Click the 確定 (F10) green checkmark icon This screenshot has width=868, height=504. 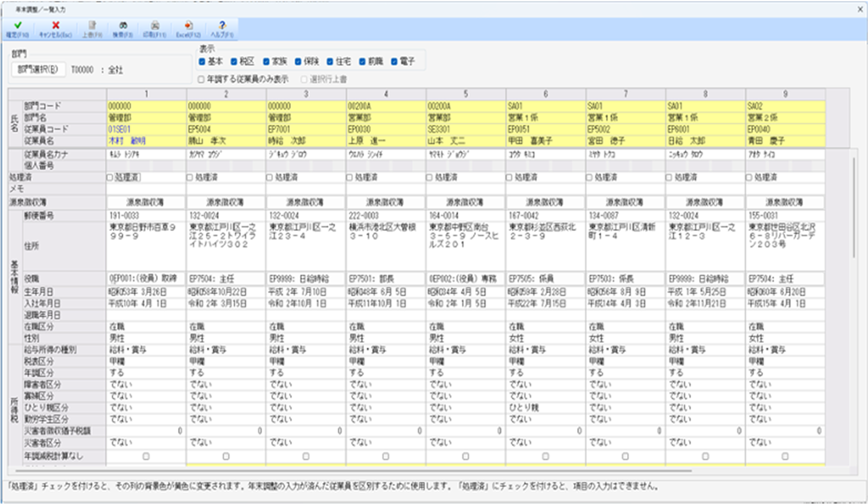point(17,25)
